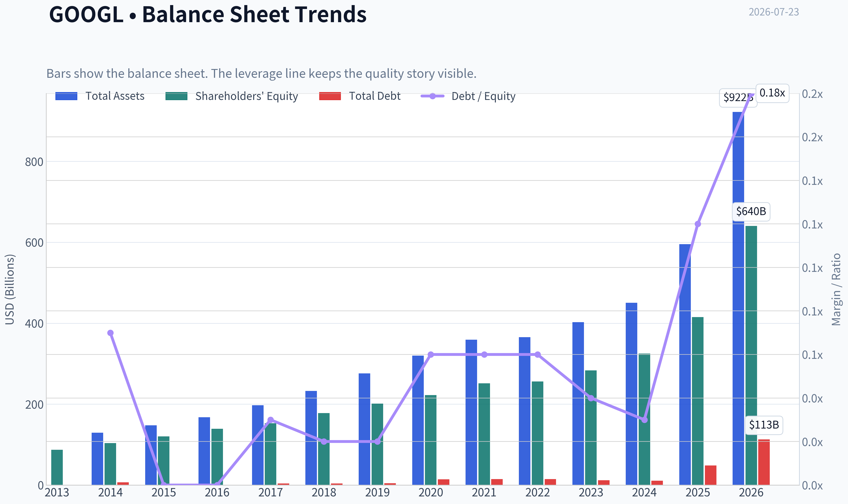Toggle the Debt / Equity legend entry
Screen dimensions: 848x504
coord(468,96)
